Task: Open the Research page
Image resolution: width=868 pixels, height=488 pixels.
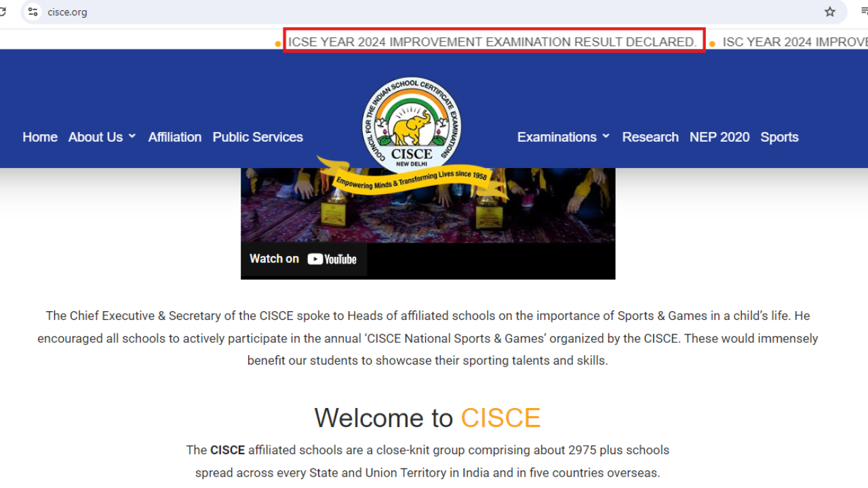Action: point(650,137)
